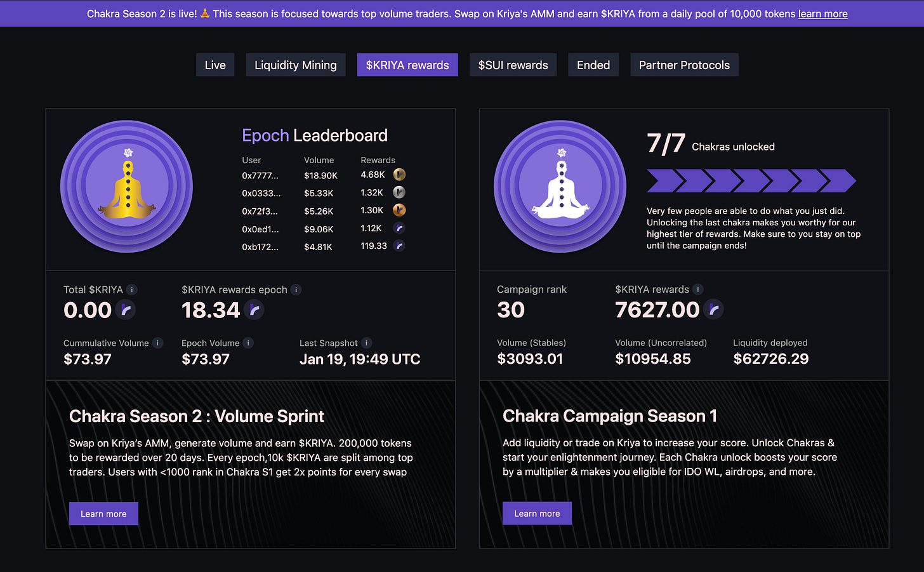Open the Live tab
924x572 pixels.
(x=215, y=65)
